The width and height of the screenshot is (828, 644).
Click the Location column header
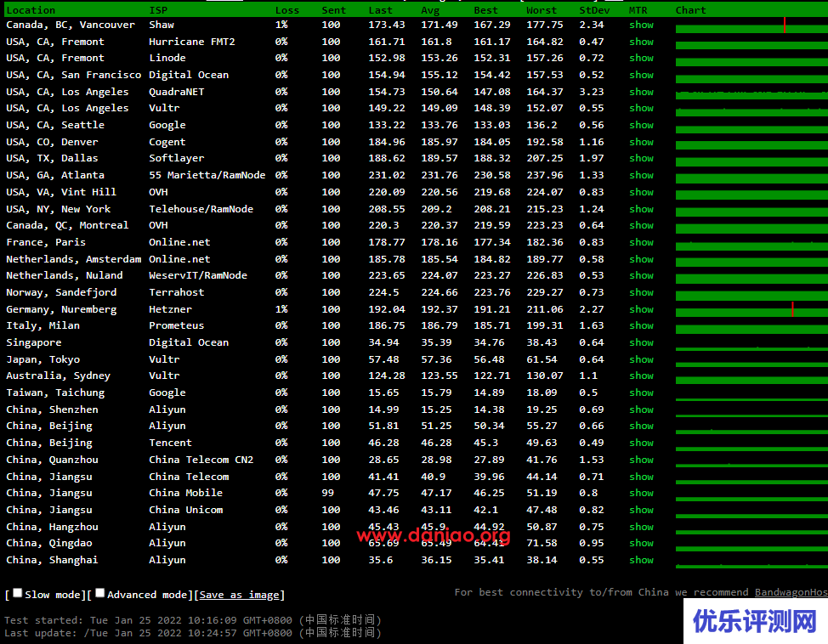point(31,10)
